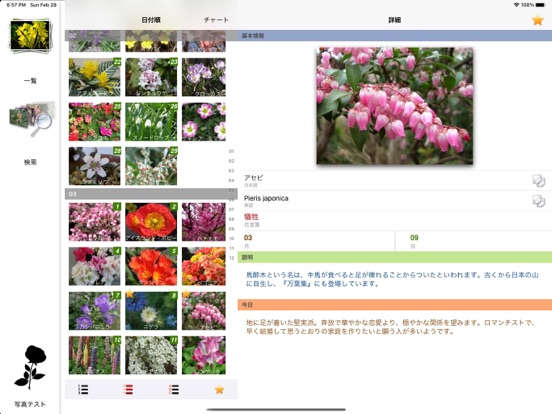Open the purple crocus thumbnail
This screenshot has height=414, width=552.
tap(204, 77)
